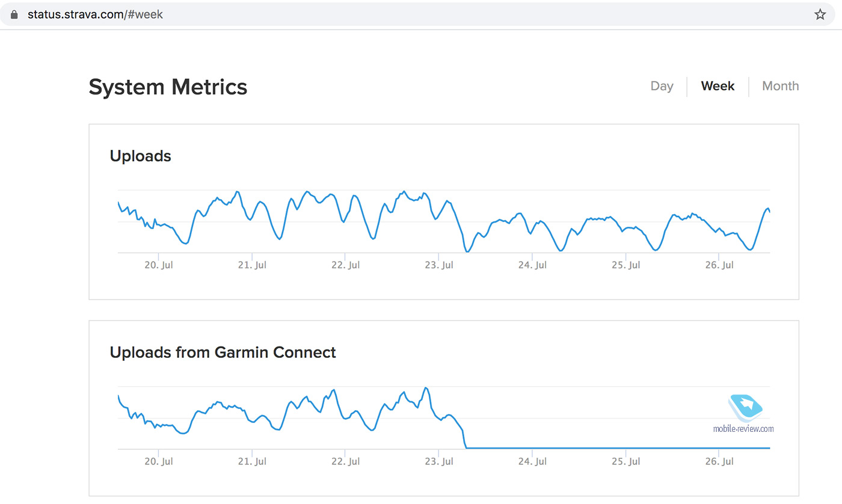Switch metrics view to Month
The width and height of the screenshot is (842, 504).
tap(780, 86)
